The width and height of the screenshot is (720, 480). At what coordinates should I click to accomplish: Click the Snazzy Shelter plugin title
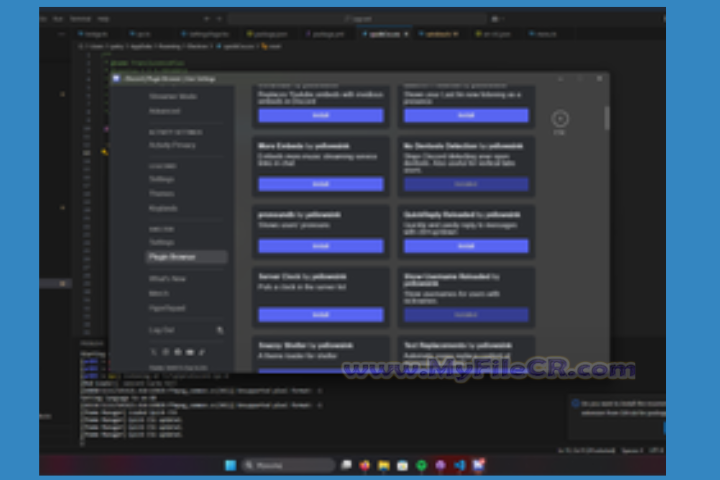coord(305,345)
